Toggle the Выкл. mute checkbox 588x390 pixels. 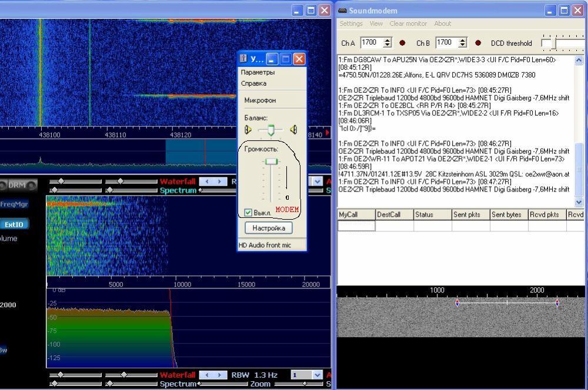(248, 213)
